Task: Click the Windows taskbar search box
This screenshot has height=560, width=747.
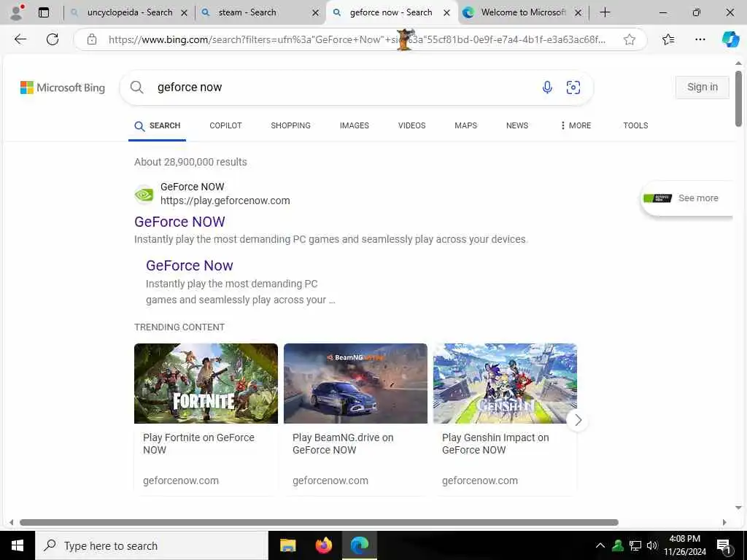Action: click(152, 545)
